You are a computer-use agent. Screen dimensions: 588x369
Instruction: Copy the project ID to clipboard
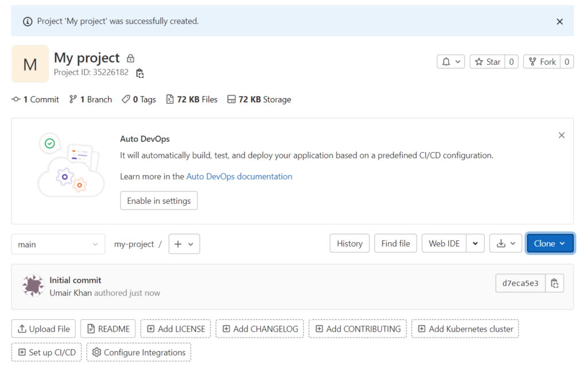point(140,73)
